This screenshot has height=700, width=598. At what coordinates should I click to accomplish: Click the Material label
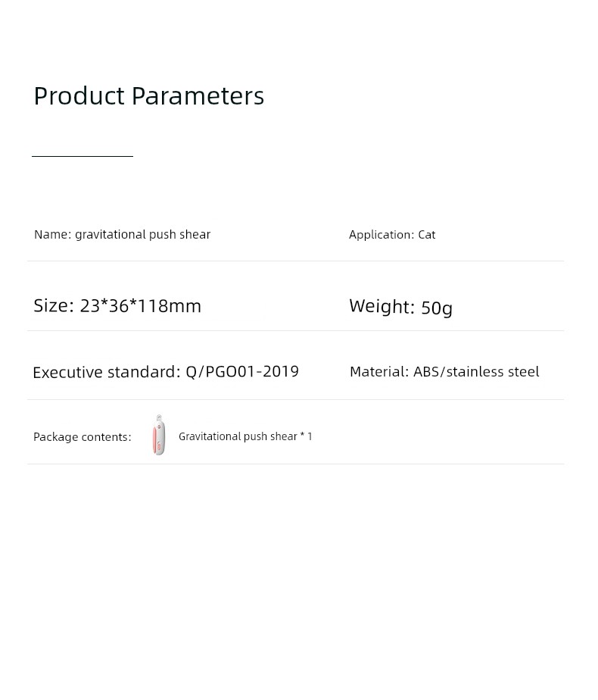[x=379, y=371]
